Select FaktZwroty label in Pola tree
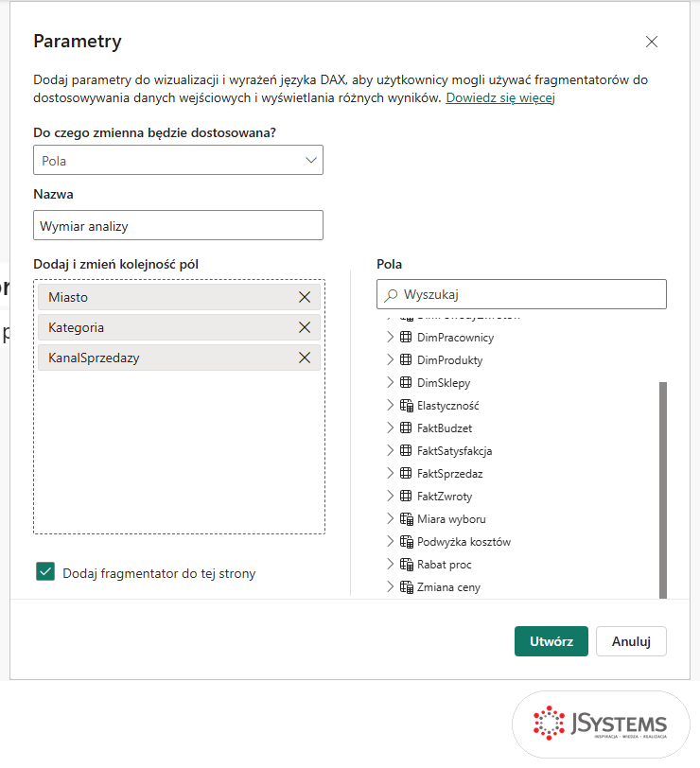Viewport: 700px width, 768px height. [445, 497]
